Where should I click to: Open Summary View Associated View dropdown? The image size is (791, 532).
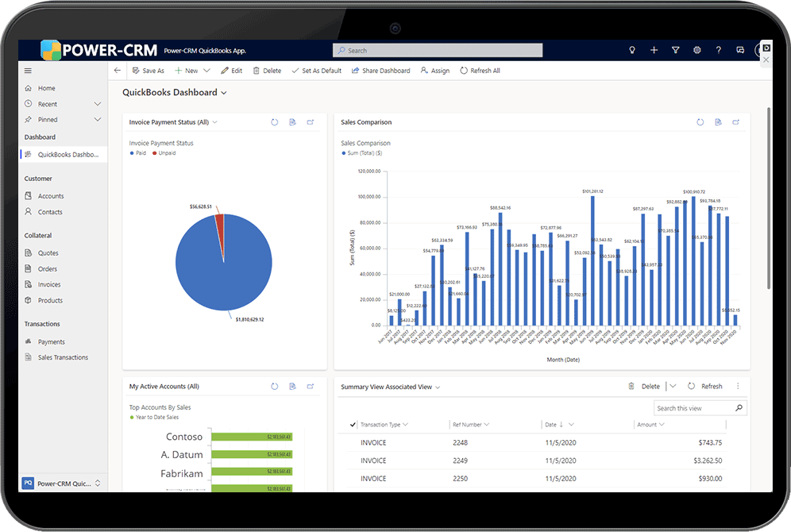tap(438, 387)
